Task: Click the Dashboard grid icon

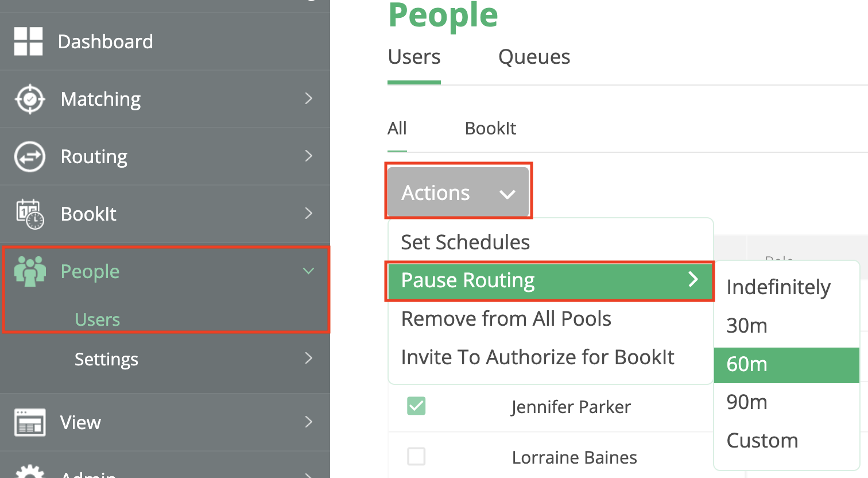Action: (29, 41)
